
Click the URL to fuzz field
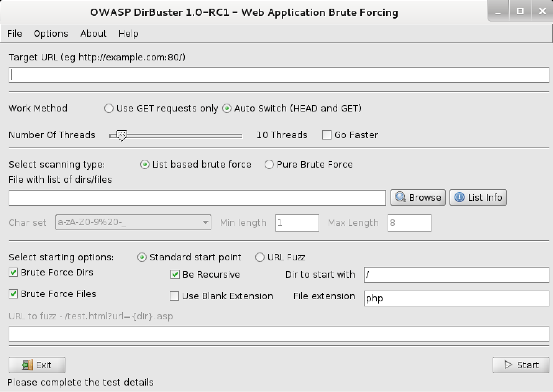click(x=279, y=334)
